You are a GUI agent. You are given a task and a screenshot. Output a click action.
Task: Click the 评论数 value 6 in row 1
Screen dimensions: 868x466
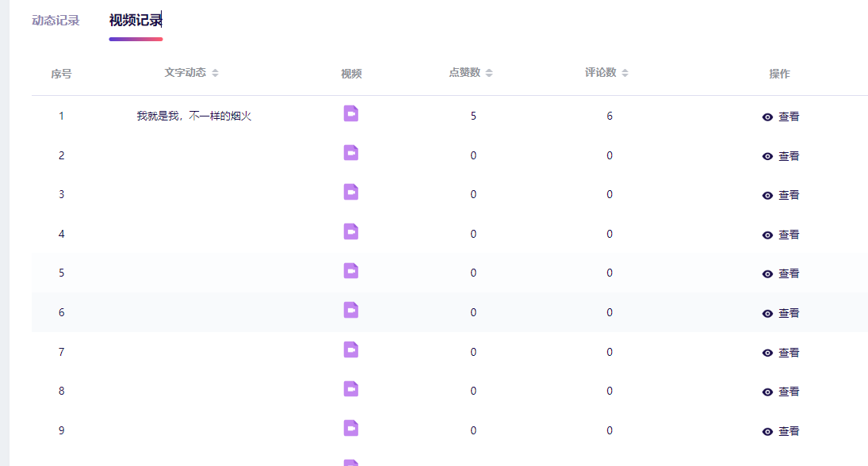coord(610,116)
